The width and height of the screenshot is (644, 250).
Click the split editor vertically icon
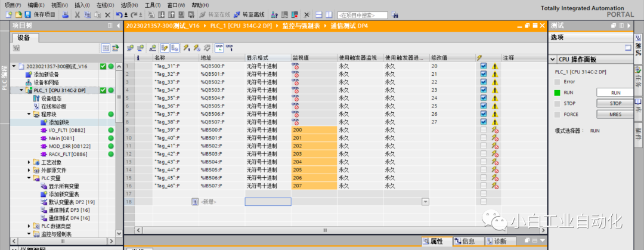pyautogui.click(x=329, y=15)
